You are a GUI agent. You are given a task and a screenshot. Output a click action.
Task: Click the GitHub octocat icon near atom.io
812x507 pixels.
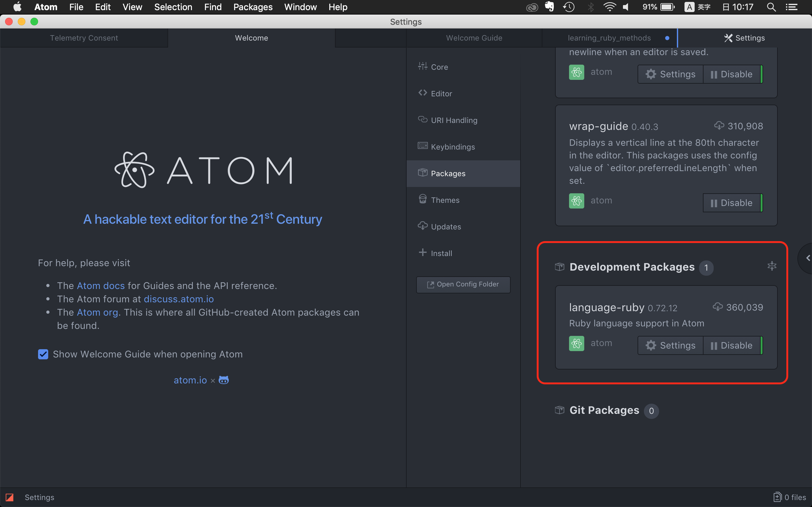[x=224, y=380]
